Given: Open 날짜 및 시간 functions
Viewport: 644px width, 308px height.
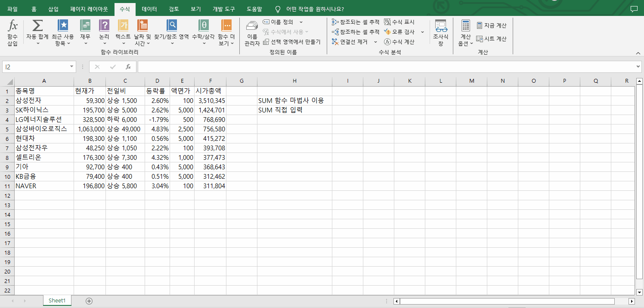Looking at the screenshot, I should 142,33.
